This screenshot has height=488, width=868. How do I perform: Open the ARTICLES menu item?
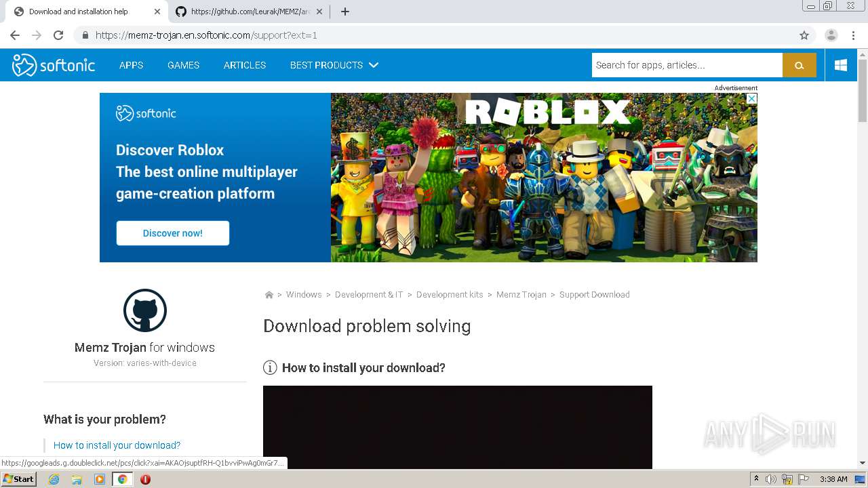click(245, 65)
